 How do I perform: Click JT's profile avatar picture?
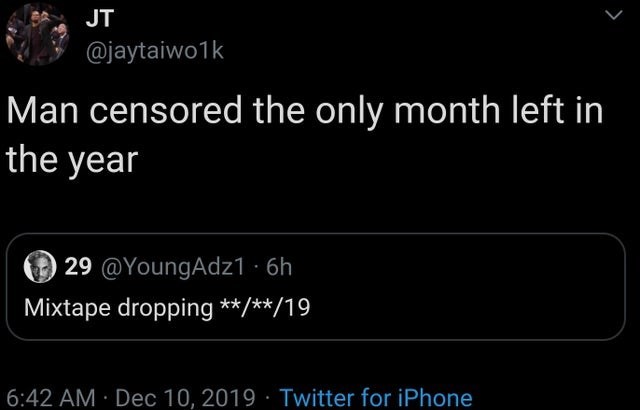(x=36, y=35)
